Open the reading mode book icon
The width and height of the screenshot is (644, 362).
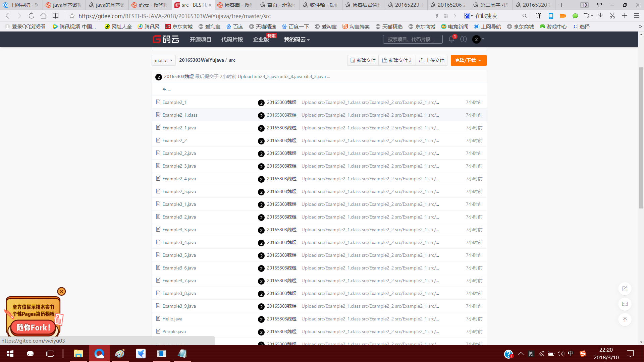55,16
